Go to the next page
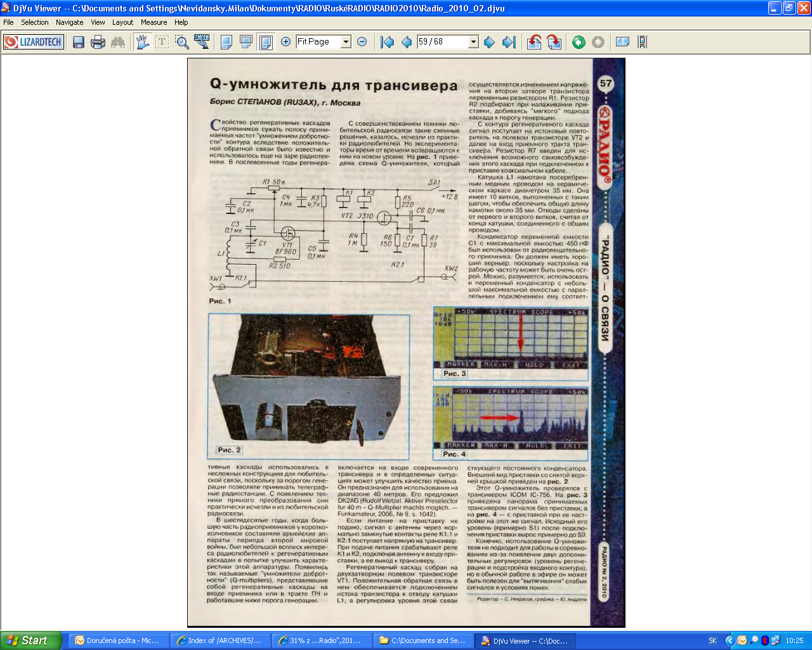The width and height of the screenshot is (812, 650). click(x=489, y=42)
